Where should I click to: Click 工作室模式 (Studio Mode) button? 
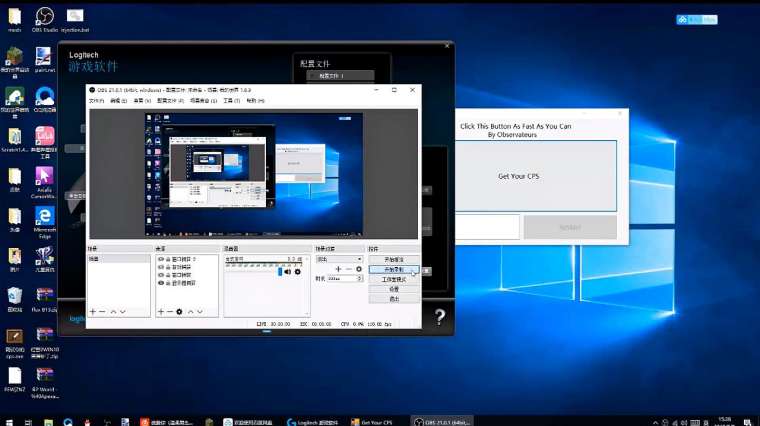pyautogui.click(x=394, y=280)
